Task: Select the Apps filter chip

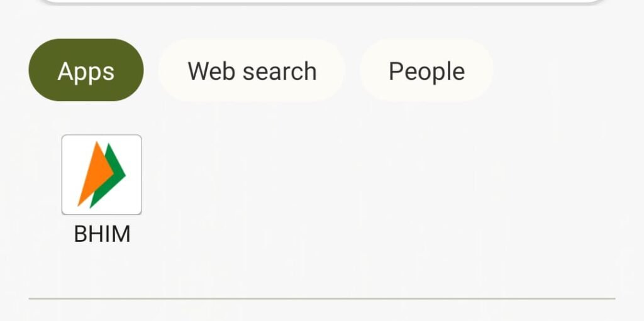Action: tap(86, 70)
